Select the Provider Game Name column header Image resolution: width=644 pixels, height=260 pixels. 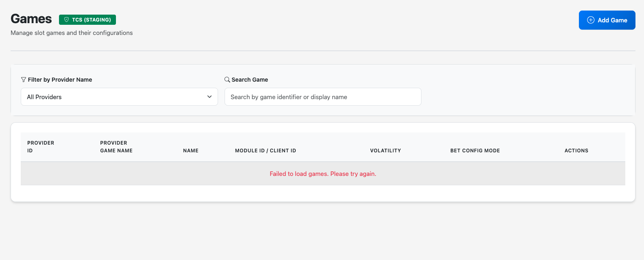coord(116,147)
